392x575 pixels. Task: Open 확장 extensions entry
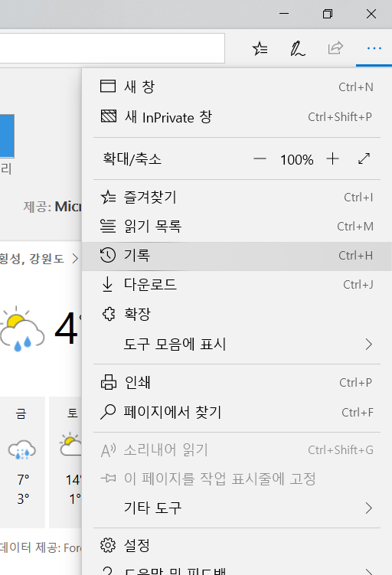coord(237,314)
